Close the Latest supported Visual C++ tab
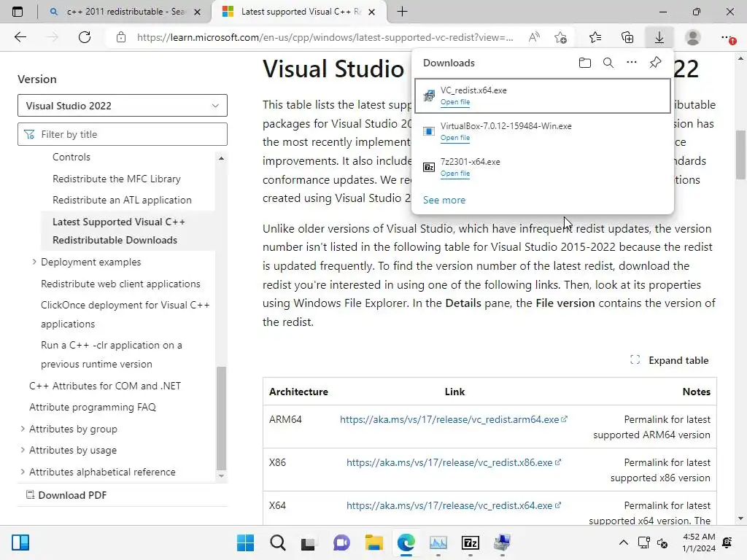Image resolution: width=747 pixels, height=560 pixels. 372,12
